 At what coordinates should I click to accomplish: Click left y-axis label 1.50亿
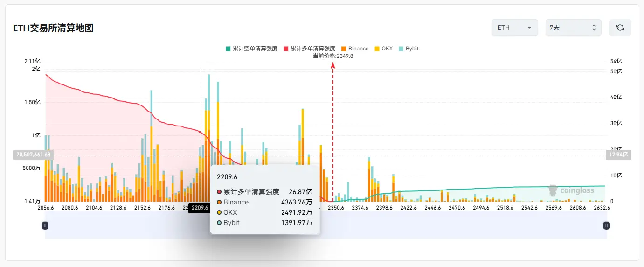point(33,102)
